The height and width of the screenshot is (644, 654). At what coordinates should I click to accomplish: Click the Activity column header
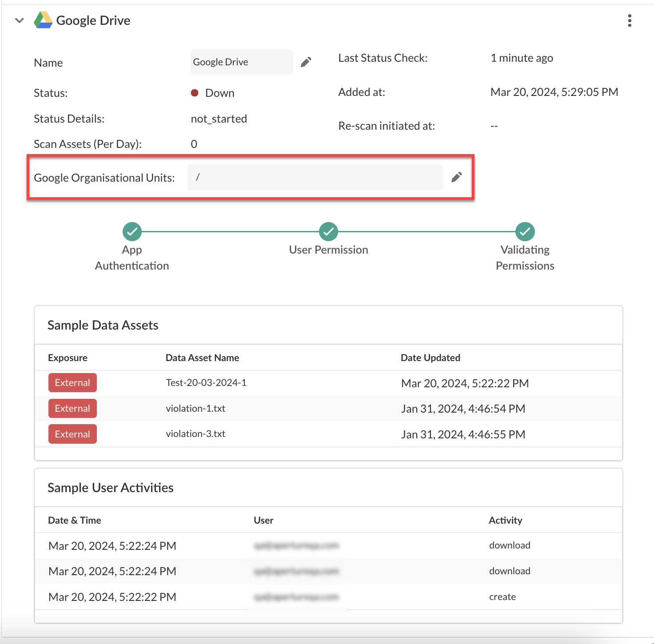(x=505, y=521)
